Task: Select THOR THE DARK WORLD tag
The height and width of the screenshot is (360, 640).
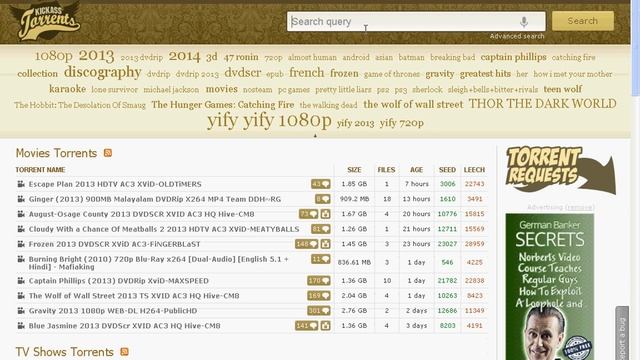Action: tap(542, 104)
